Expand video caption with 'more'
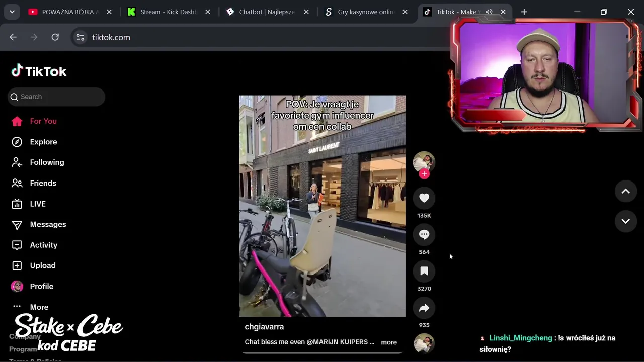 pos(389,342)
